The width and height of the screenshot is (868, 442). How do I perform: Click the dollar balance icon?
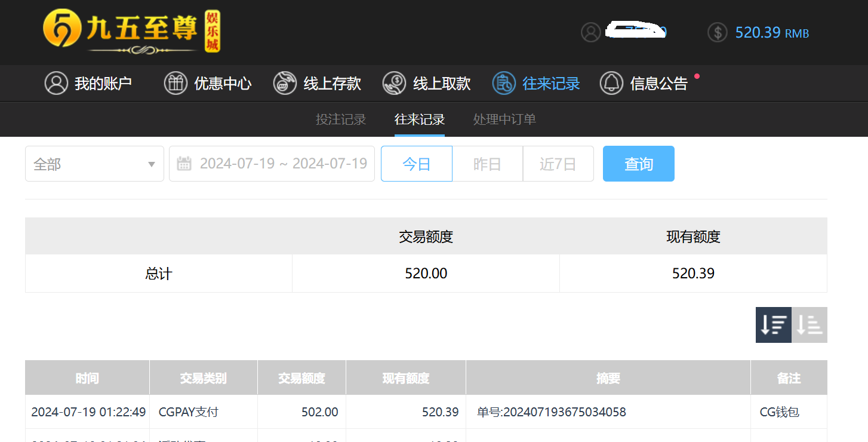(x=717, y=32)
